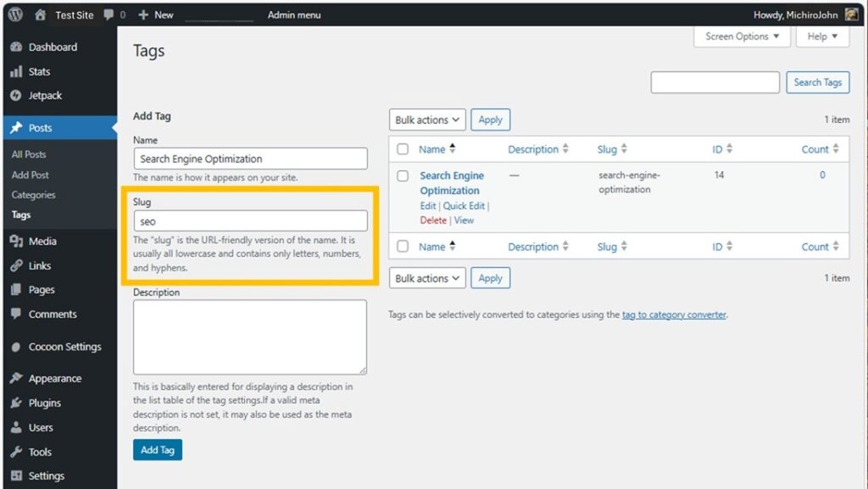This screenshot has height=489, width=868.
Task: Click the Jetpack icon in sidebar
Action: (x=16, y=96)
